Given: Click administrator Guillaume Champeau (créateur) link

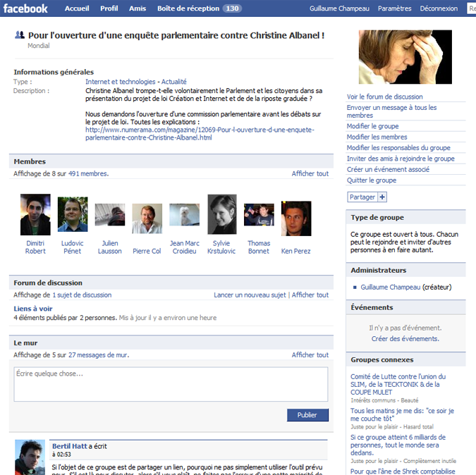Looking at the screenshot, I should coord(391,288).
